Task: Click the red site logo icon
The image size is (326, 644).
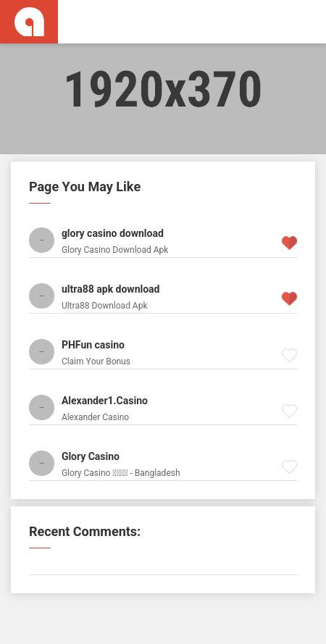Action: pyautogui.click(x=29, y=21)
